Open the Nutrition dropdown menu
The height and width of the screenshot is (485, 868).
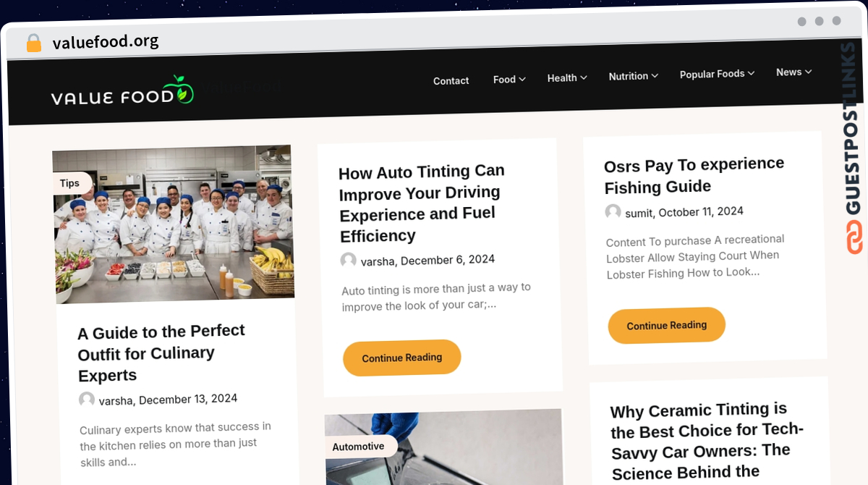point(634,76)
